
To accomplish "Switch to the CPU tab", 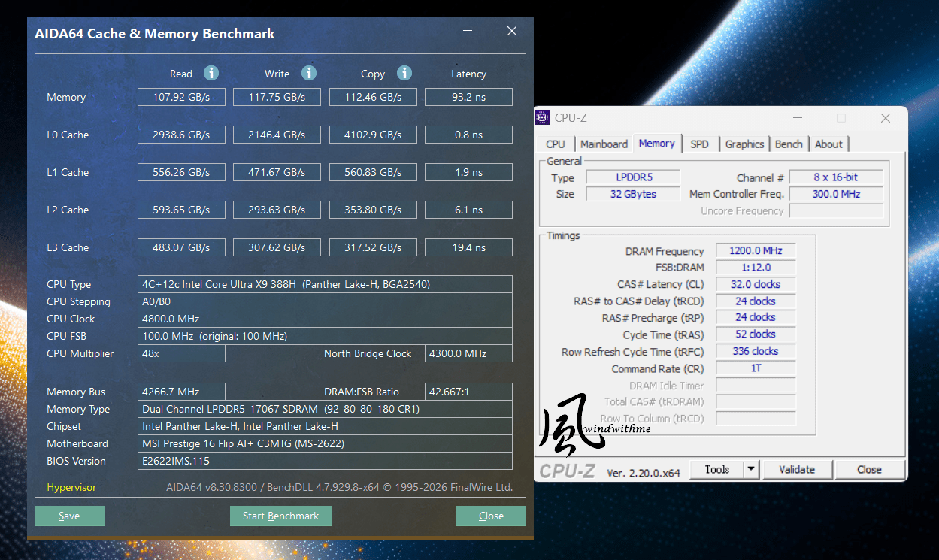I will (556, 144).
